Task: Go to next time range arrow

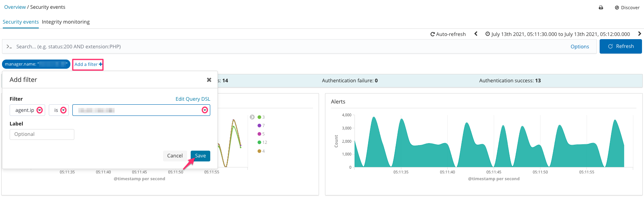Action: (x=639, y=34)
